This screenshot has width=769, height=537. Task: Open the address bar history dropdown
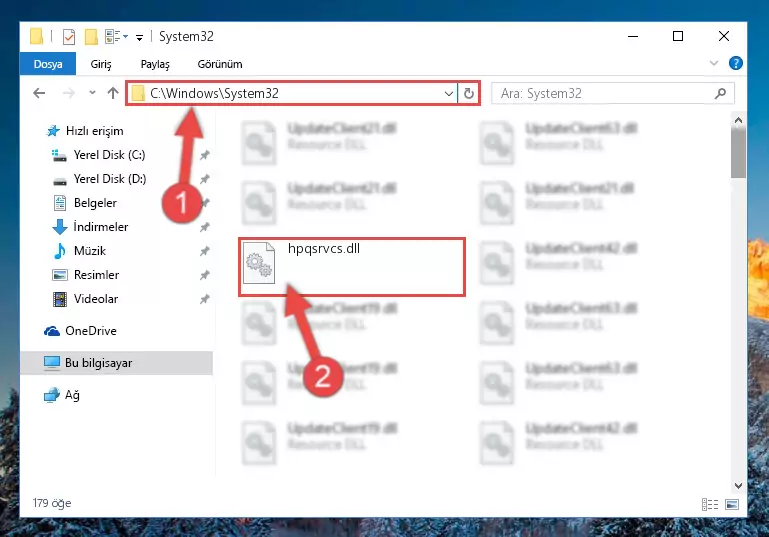click(x=448, y=93)
